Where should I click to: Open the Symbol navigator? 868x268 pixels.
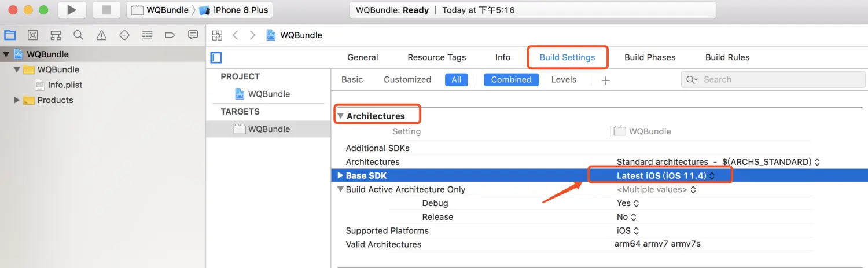[x=56, y=35]
